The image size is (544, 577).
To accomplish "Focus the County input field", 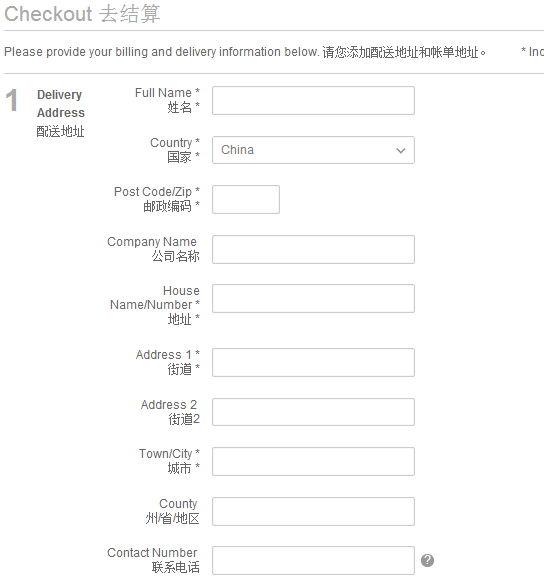I will coord(313,511).
